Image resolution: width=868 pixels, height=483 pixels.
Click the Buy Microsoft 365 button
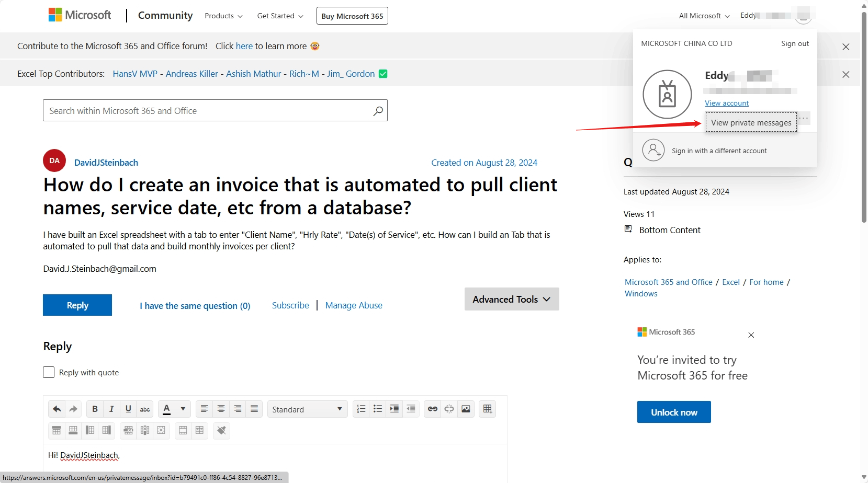tap(352, 16)
